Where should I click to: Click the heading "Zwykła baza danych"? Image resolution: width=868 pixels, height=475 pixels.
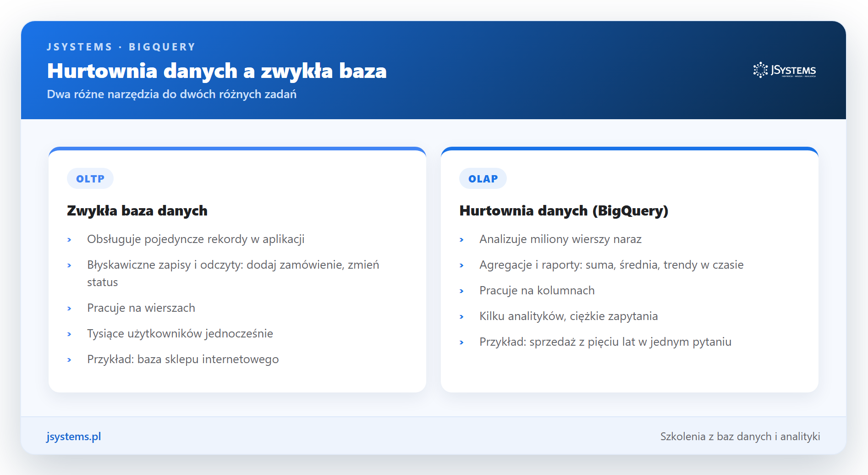click(137, 210)
